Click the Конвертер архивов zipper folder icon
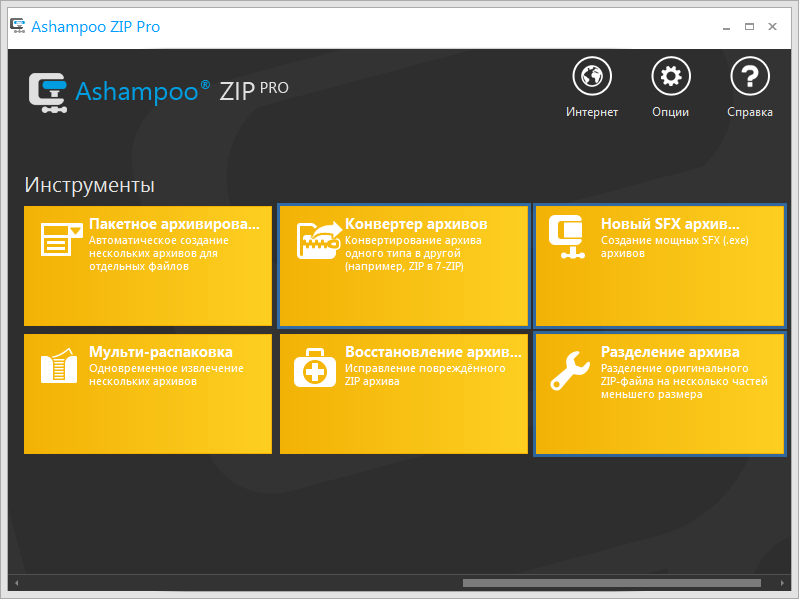 318,239
